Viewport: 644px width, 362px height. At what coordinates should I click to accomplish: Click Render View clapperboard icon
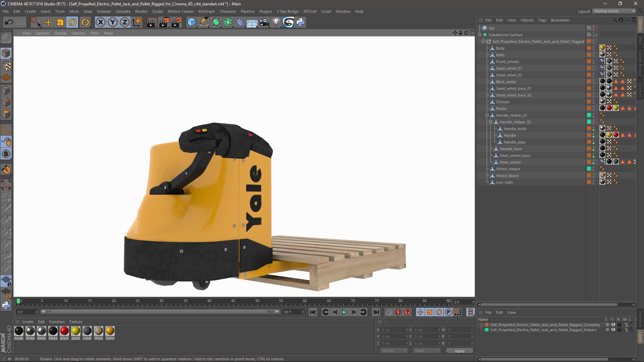coord(151,22)
